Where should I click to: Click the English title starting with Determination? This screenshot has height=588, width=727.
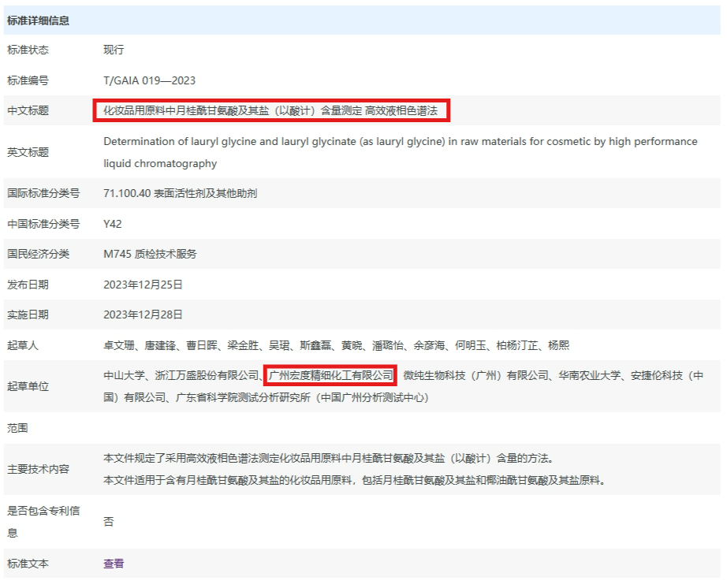pyautogui.click(x=400, y=142)
